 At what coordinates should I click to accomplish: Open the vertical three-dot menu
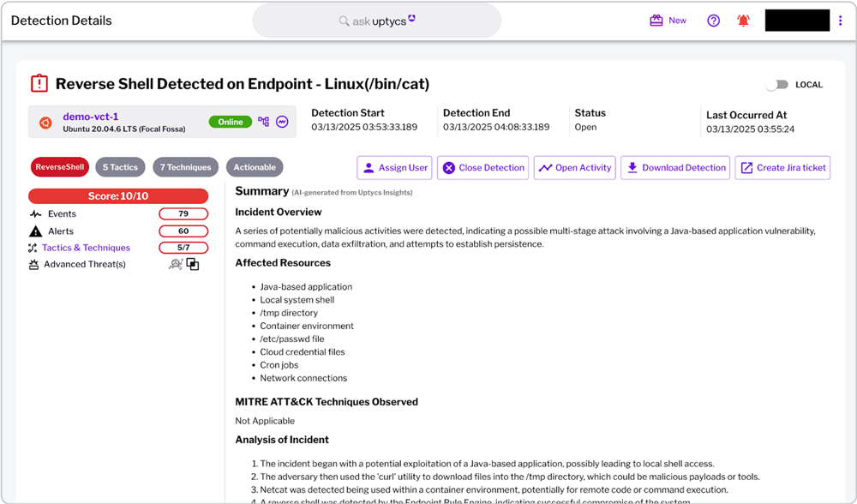pos(840,21)
